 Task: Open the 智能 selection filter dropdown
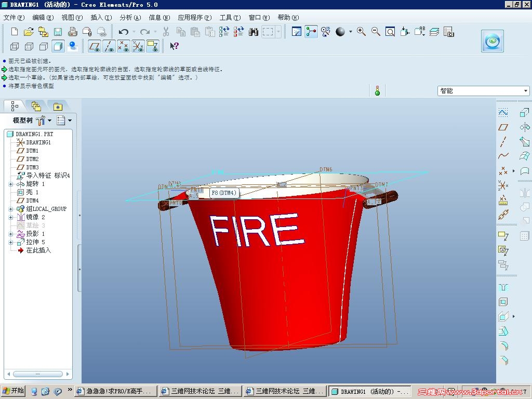(525, 90)
